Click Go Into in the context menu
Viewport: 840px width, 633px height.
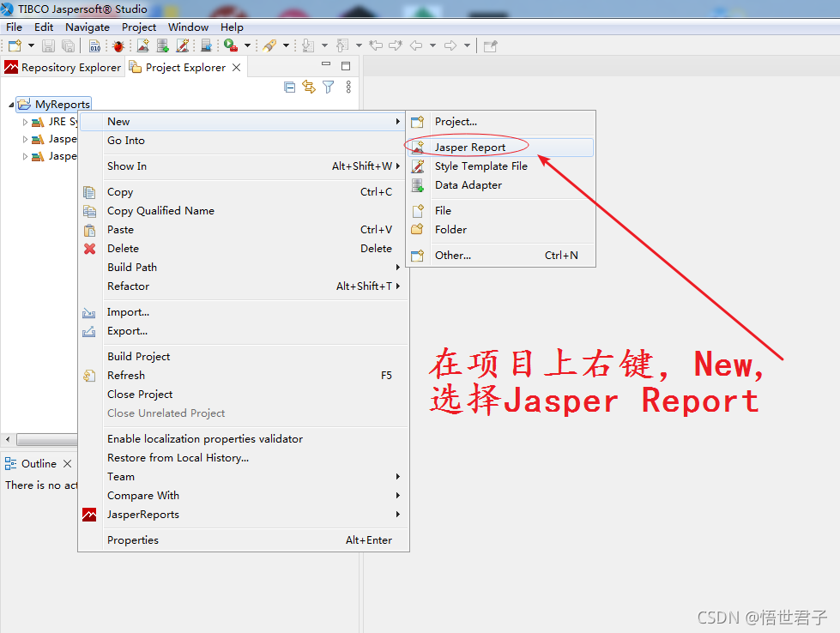click(244, 141)
